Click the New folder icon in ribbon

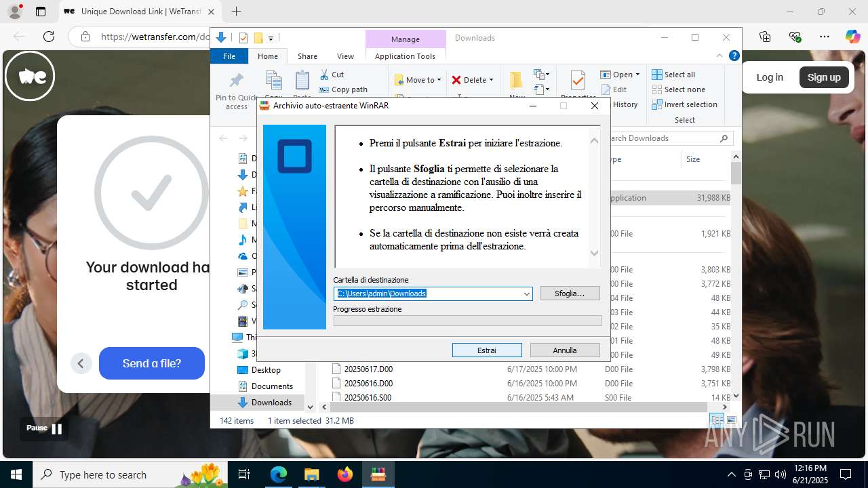(517, 81)
